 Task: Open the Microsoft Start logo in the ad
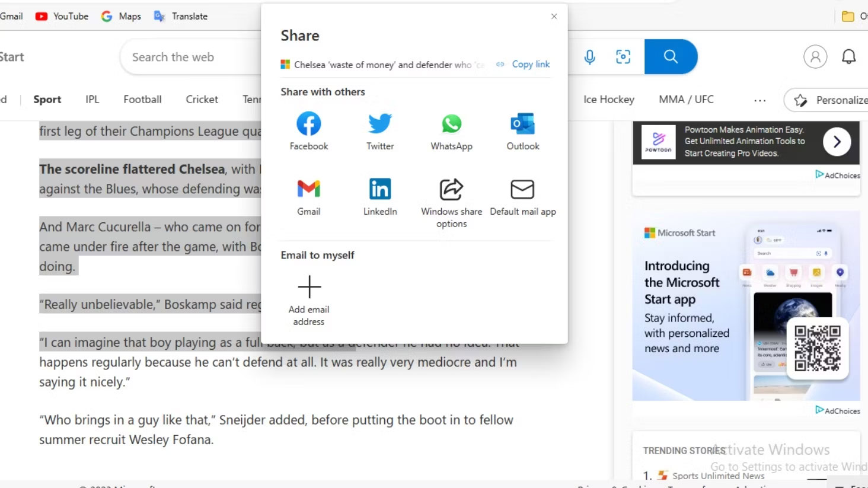point(680,233)
